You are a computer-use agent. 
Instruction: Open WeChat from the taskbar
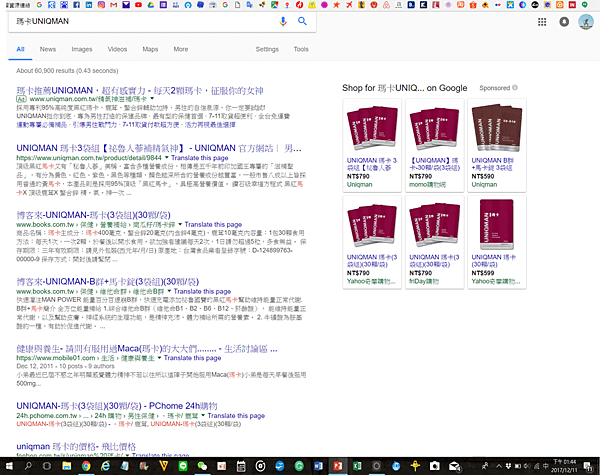(202, 466)
